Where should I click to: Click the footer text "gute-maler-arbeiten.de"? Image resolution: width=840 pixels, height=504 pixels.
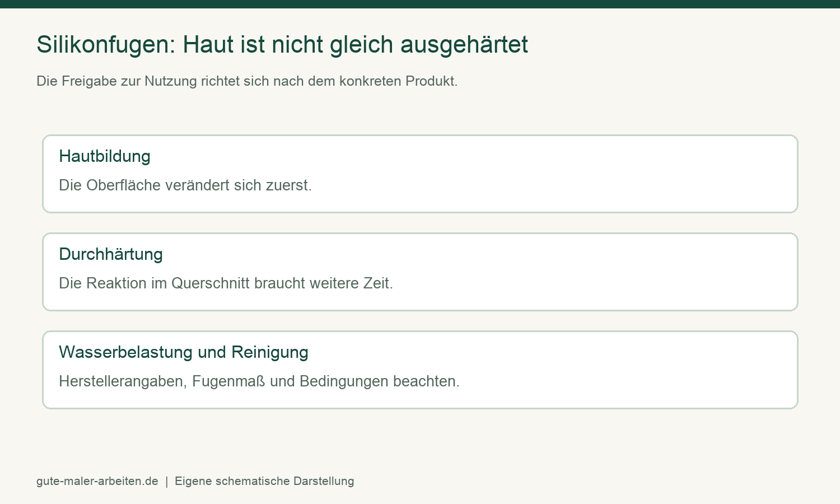pyautogui.click(x=97, y=481)
